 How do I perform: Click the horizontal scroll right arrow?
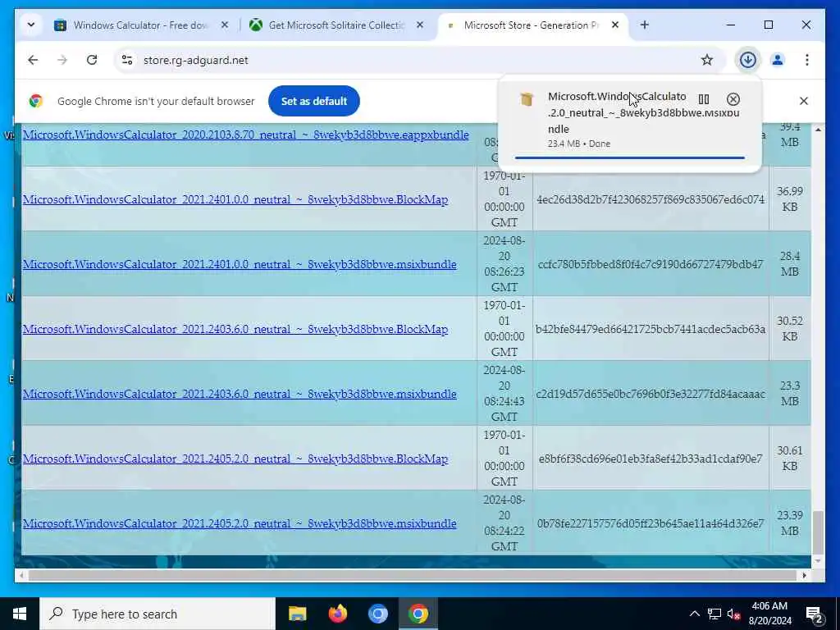coord(804,575)
